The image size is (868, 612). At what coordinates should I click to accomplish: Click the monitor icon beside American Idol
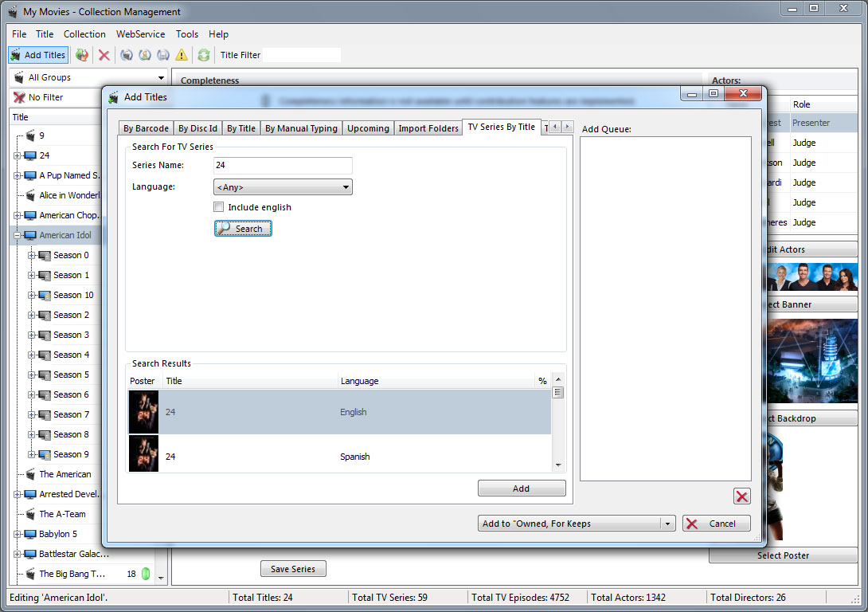(x=30, y=235)
